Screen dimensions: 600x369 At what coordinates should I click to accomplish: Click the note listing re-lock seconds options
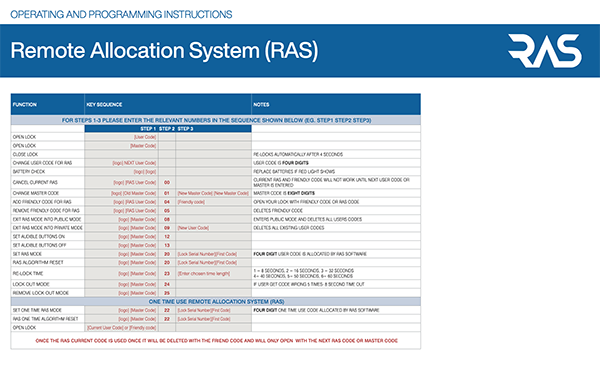coord(303,273)
